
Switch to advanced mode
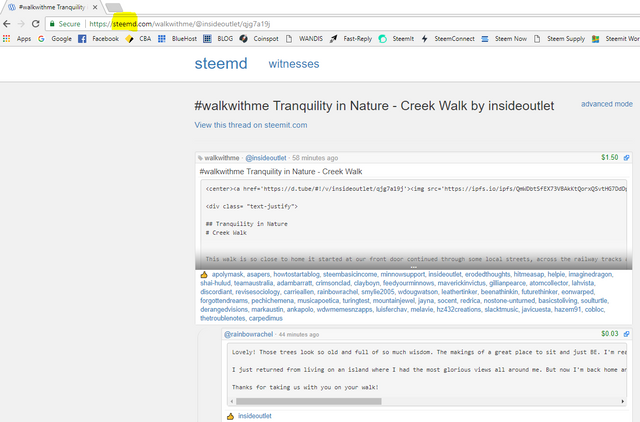(607, 104)
